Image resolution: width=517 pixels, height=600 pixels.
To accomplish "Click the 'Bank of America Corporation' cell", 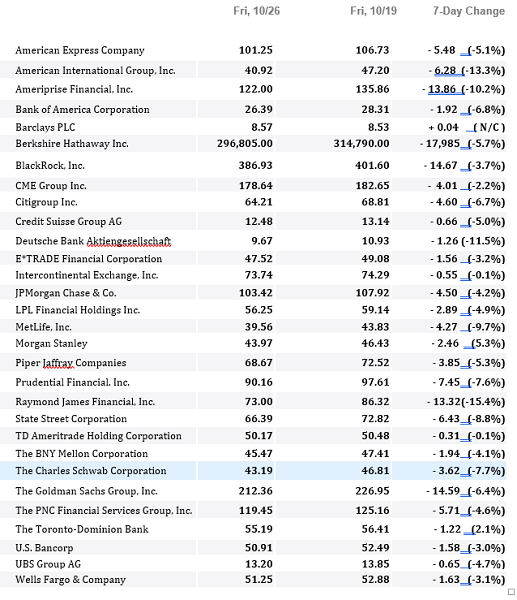I will pyautogui.click(x=82, y=109).
